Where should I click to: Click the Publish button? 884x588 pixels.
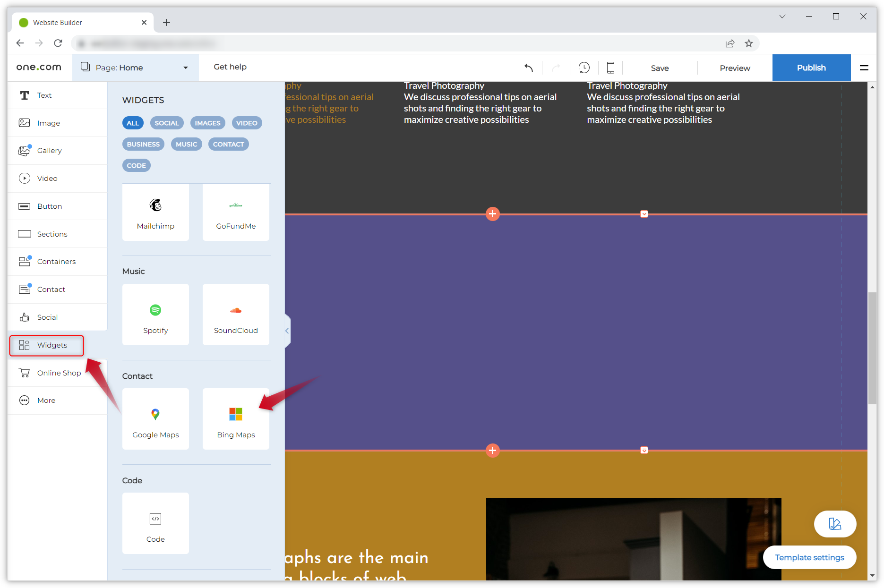(811, 68)
